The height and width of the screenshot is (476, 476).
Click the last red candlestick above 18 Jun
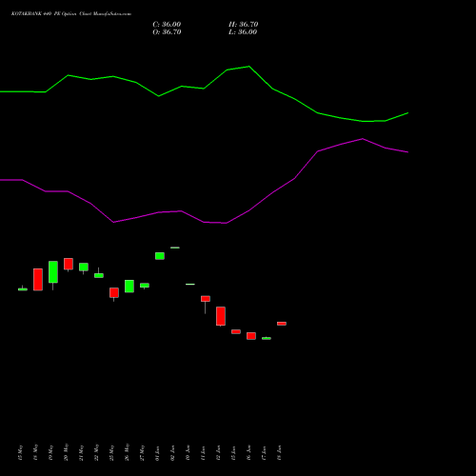click(x=282, y=324)
